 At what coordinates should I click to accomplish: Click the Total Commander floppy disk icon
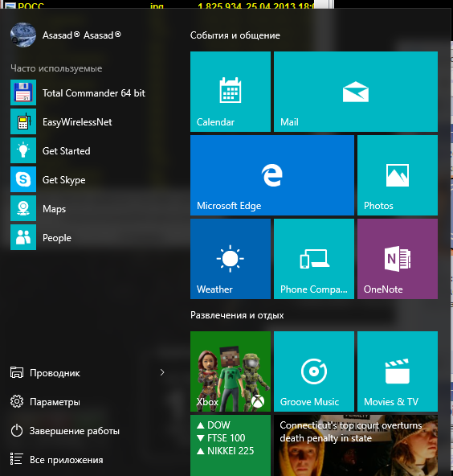tap(23, 92)
